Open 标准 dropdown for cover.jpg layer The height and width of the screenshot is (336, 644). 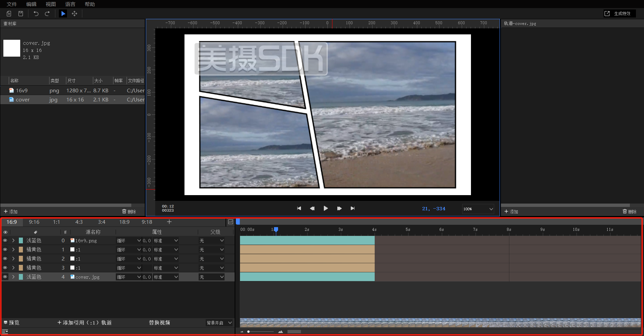coord(166,277)
